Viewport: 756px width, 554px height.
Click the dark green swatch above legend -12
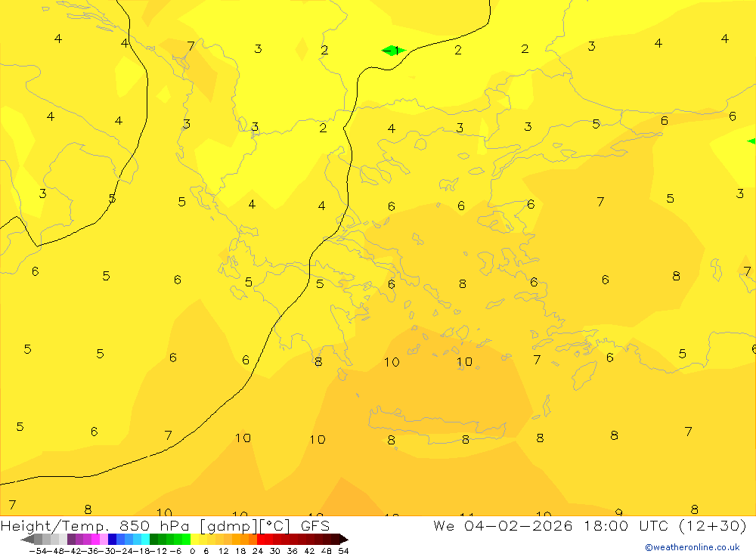coord(153,539)
